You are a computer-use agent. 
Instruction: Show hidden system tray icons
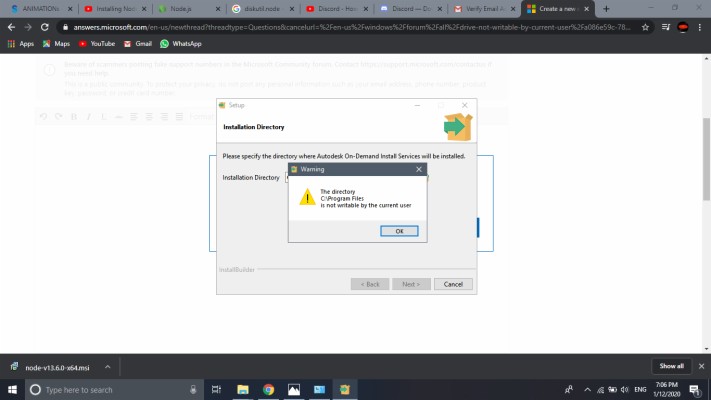tap(589, 389)
